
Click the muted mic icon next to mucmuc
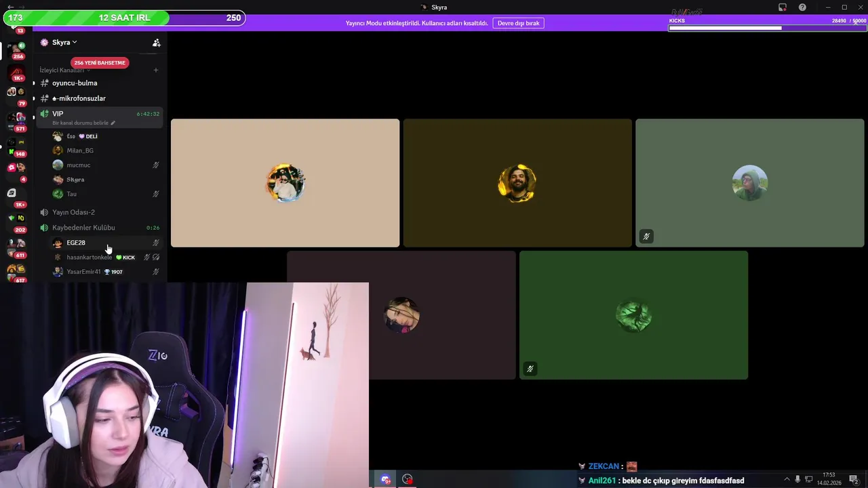pyautogui.click(x=155, y=165)
